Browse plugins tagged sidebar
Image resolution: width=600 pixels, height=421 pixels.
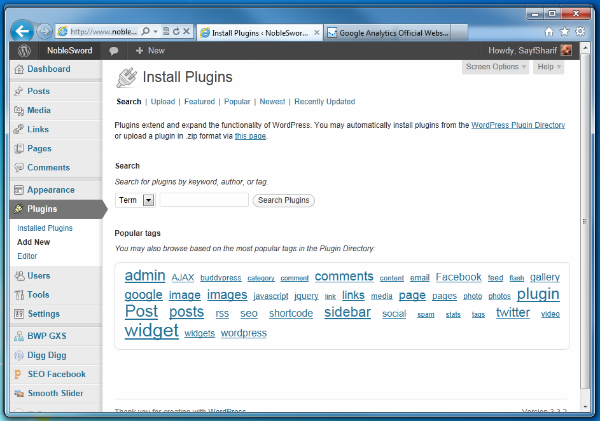click(347, 312)
